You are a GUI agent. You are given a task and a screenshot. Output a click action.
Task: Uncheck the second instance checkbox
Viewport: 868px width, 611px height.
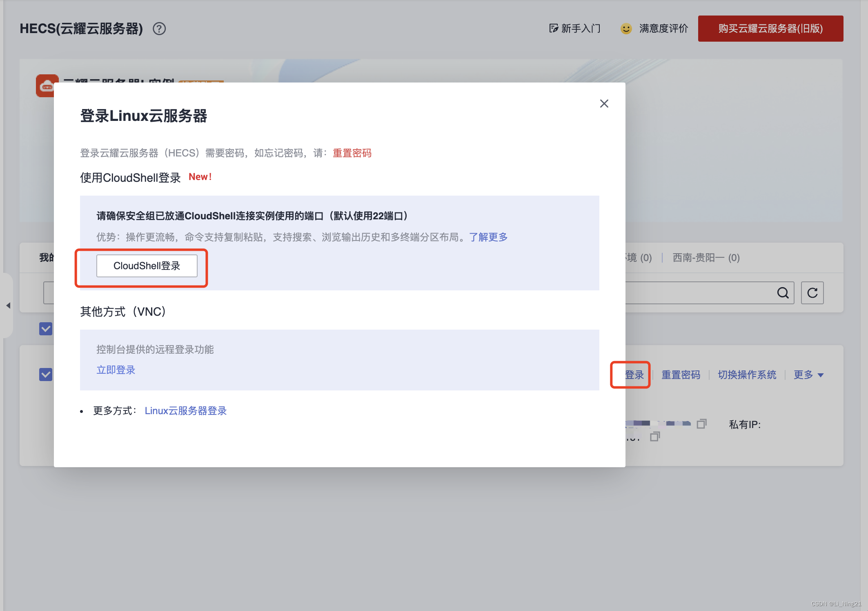pos(45,375)
